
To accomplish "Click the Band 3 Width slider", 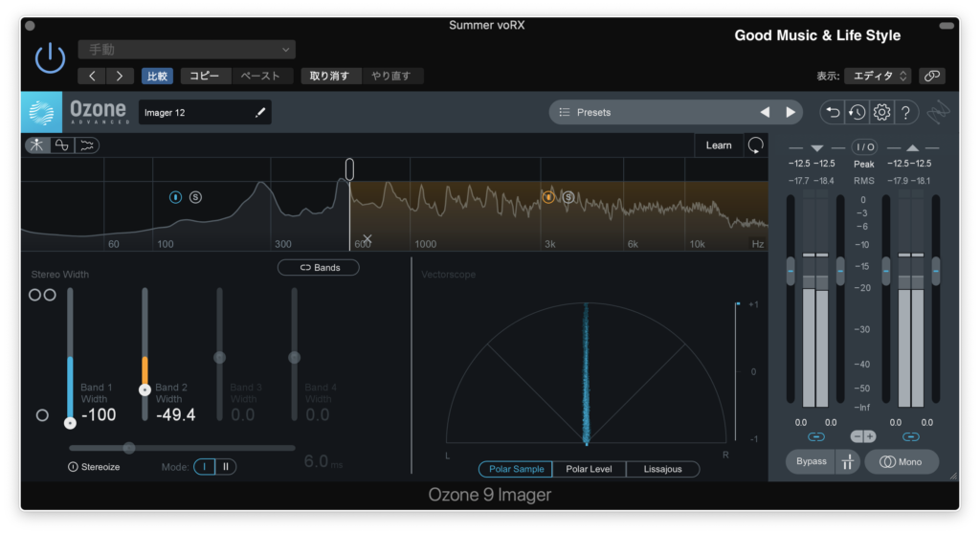I will tap(219, 354).
